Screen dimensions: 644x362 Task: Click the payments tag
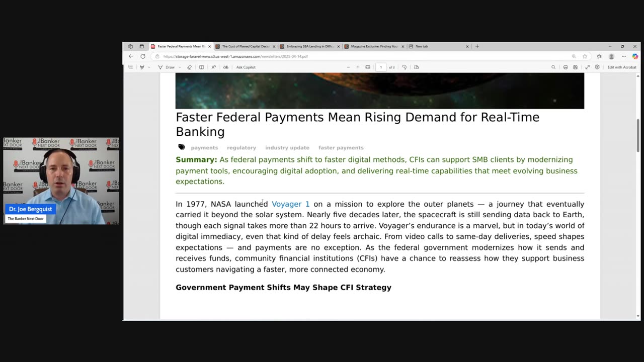tap(204, 148)
